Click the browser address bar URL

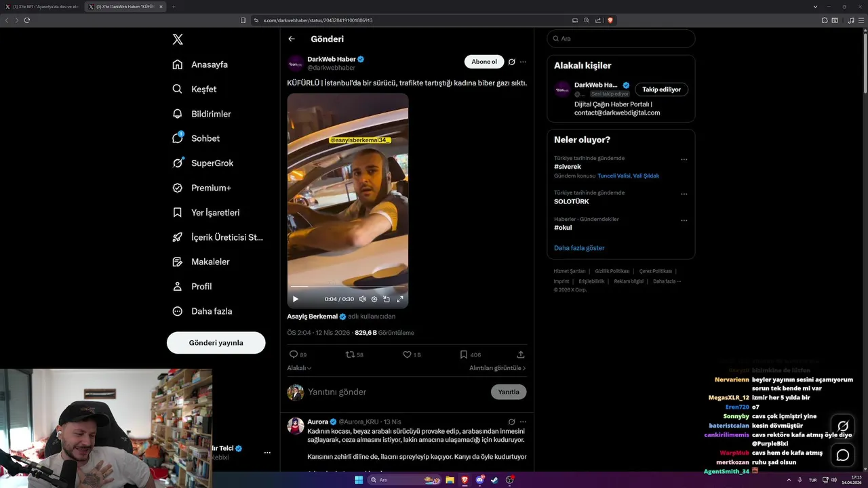coord(318,20)
